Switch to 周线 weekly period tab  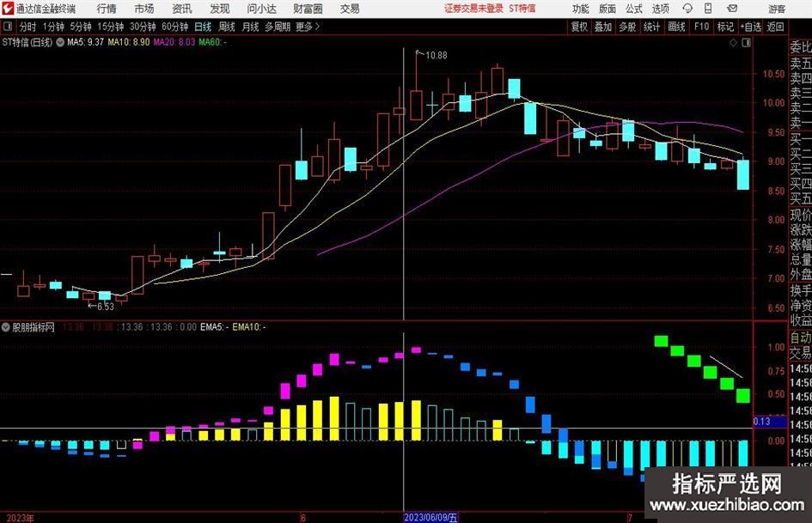pos(227,27)
